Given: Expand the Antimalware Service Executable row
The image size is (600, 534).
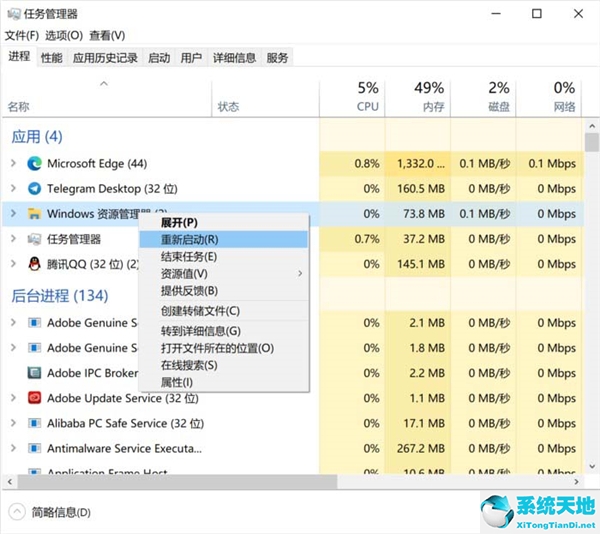Looking at the screenshot, I should click(13, 448).
